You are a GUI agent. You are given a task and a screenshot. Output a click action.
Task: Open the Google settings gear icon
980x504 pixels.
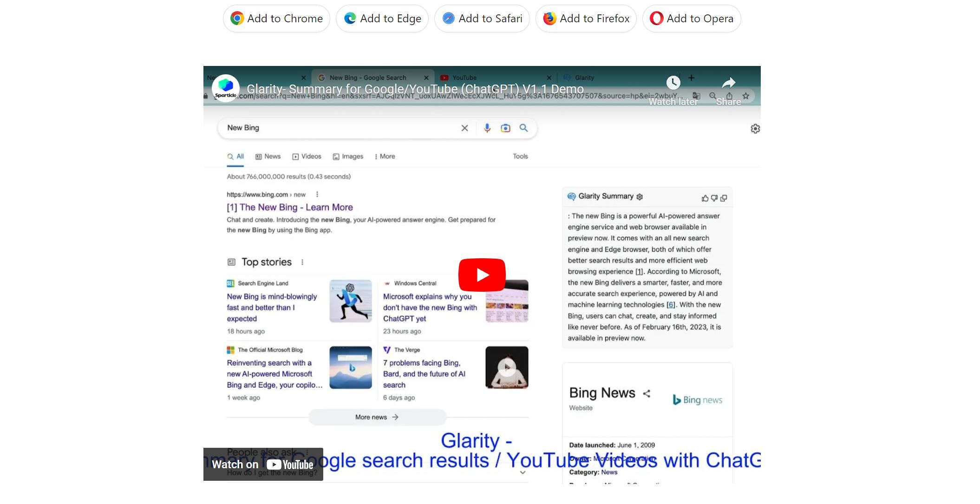[x=755, y=129]
